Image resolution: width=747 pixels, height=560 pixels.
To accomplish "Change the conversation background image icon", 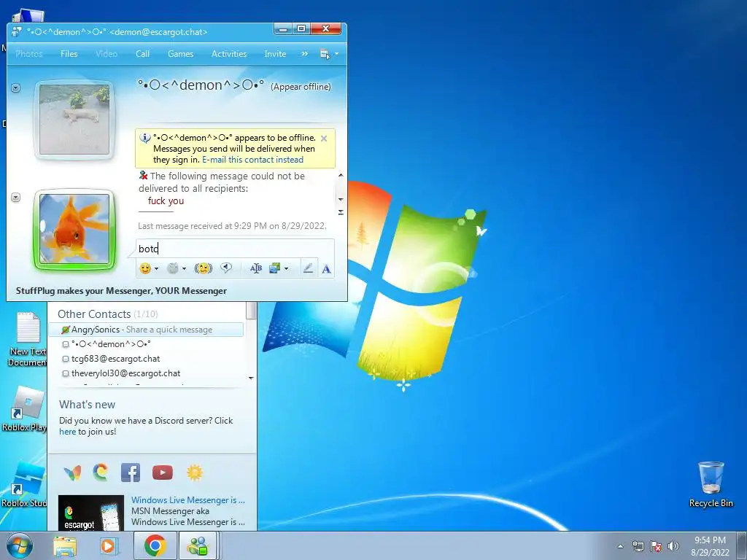I will point(274,268).
